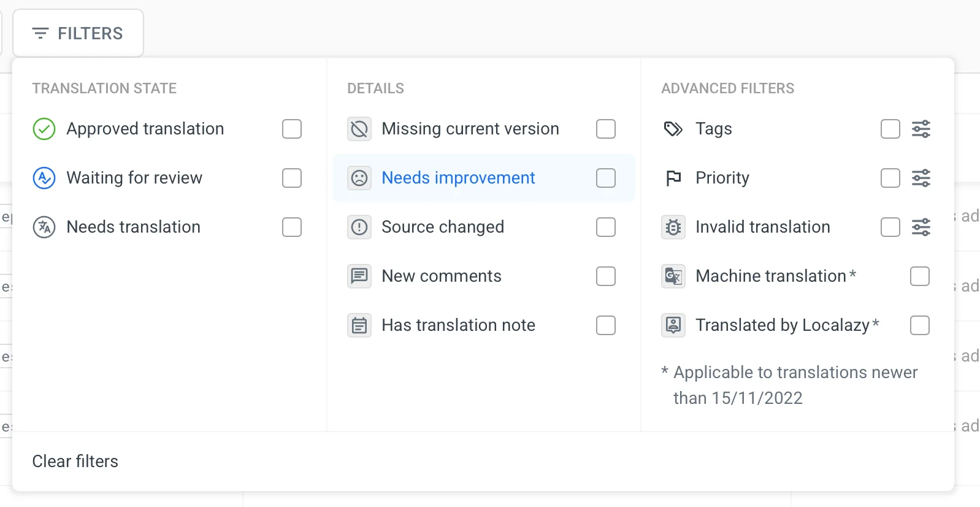The height and width of the screenshot is (507, 980).
Task: Click the Waiting for review icon
Action: pos(44,178)
